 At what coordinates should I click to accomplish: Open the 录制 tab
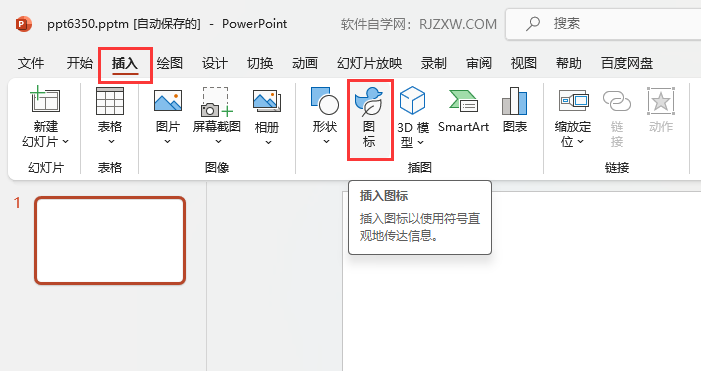click(434, 63)
